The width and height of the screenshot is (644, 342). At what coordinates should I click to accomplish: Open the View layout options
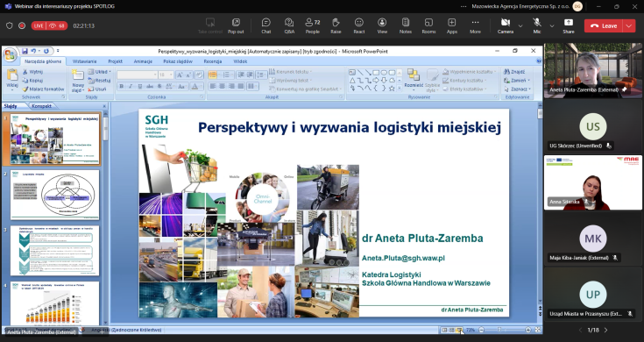tap(382, 25)
